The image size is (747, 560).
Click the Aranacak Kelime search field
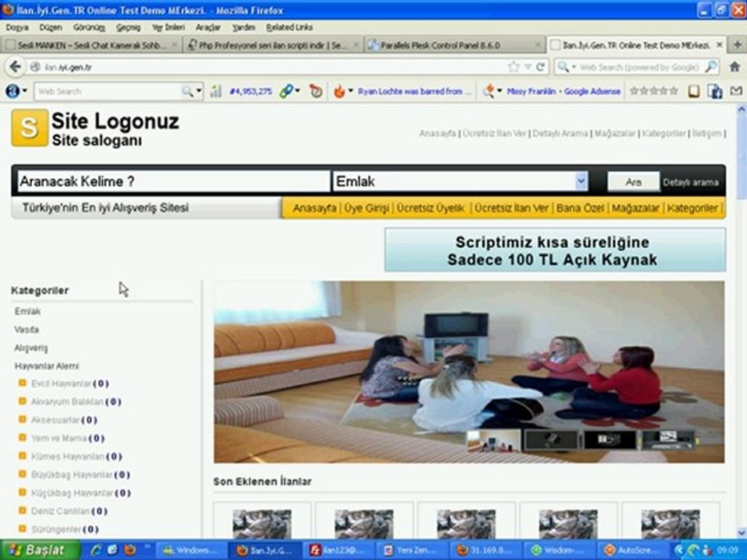[174, 181]
